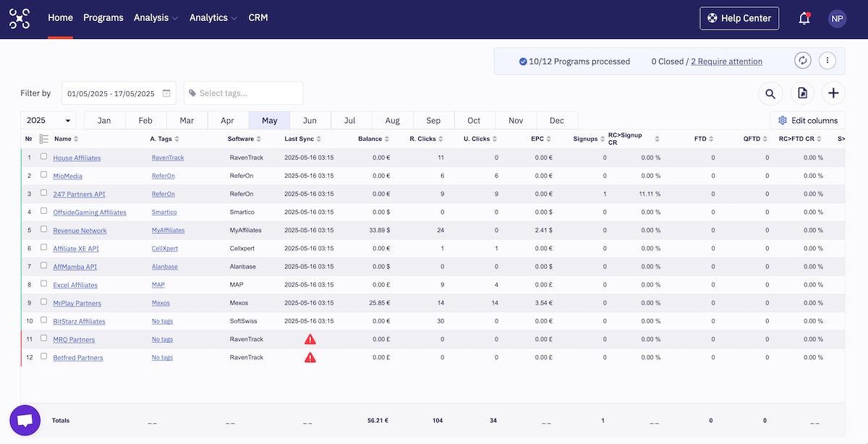Click the search icon
Image resolution: width=868 pixels, height=444 pixels.
(770, 93)
